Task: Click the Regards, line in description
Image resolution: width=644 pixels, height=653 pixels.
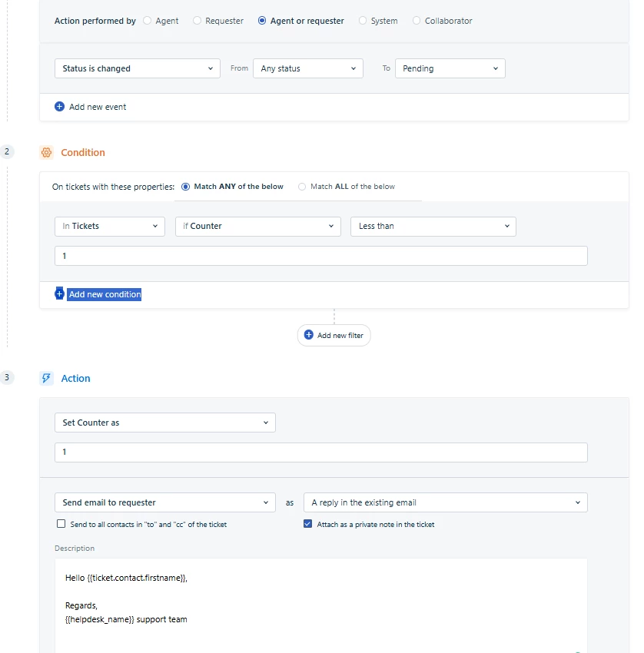Action: click(81, 605)
